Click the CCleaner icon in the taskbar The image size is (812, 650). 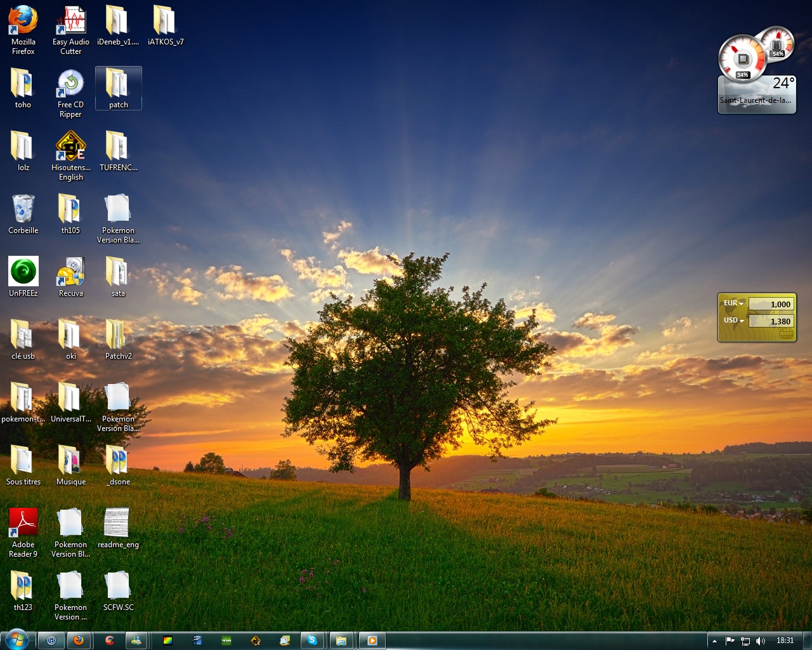click(x=110, y=640)
